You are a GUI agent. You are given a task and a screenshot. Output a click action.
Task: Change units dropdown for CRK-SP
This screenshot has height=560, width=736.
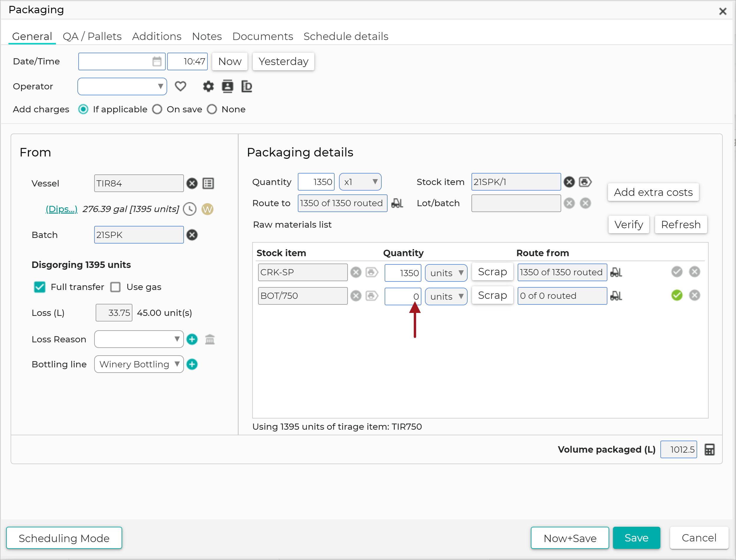446,273
